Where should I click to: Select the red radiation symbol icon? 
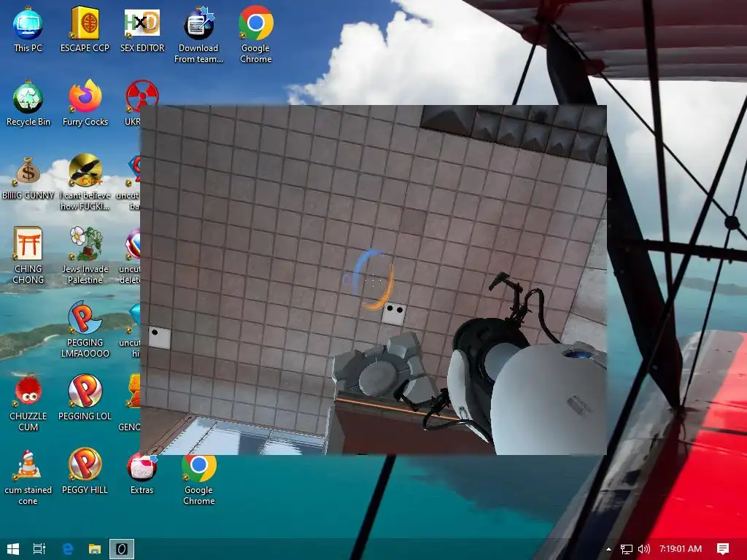tap(141, 97)
